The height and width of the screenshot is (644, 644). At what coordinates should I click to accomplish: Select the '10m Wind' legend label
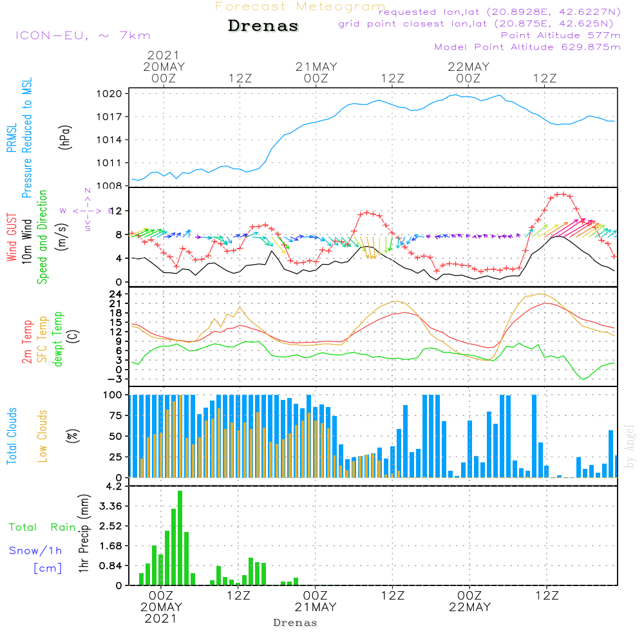[26, 241]
